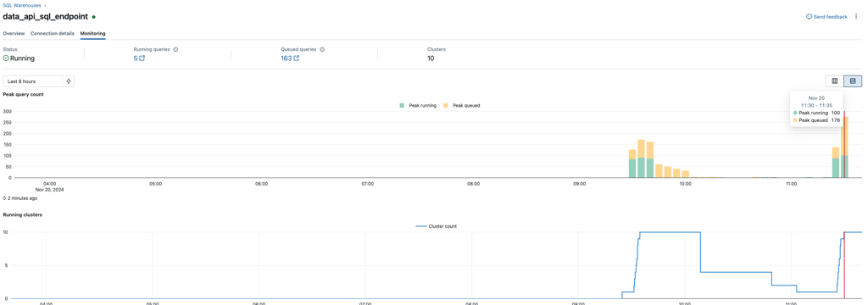Click the green dot next to data_api_sql_endpoint
This screenshot has height=305, width=868.
[93, 17]
